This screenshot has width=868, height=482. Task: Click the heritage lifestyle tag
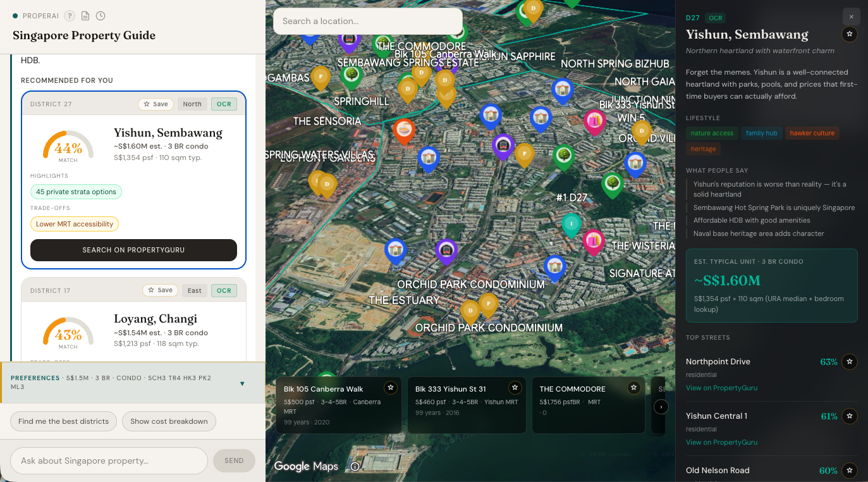(703, 149)
